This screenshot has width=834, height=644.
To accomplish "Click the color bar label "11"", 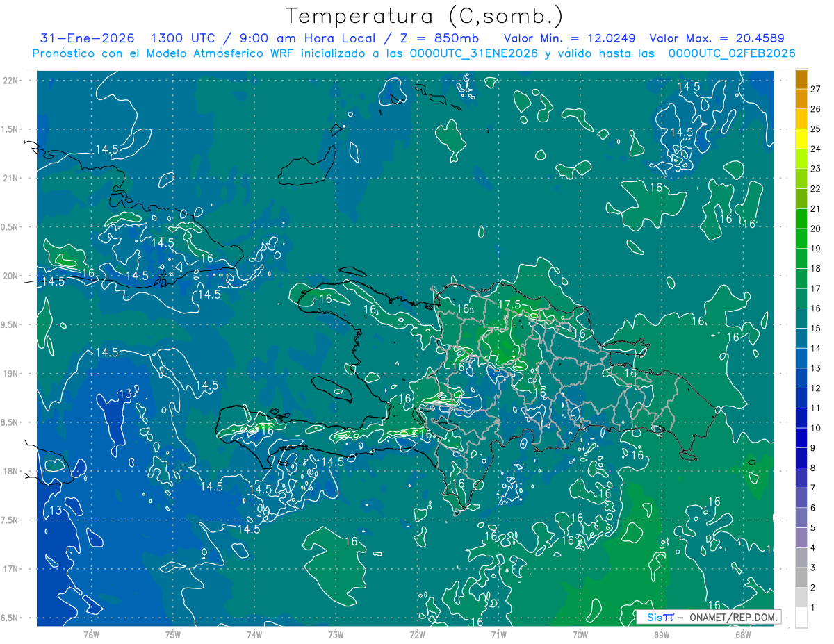I will pos(815,408).
